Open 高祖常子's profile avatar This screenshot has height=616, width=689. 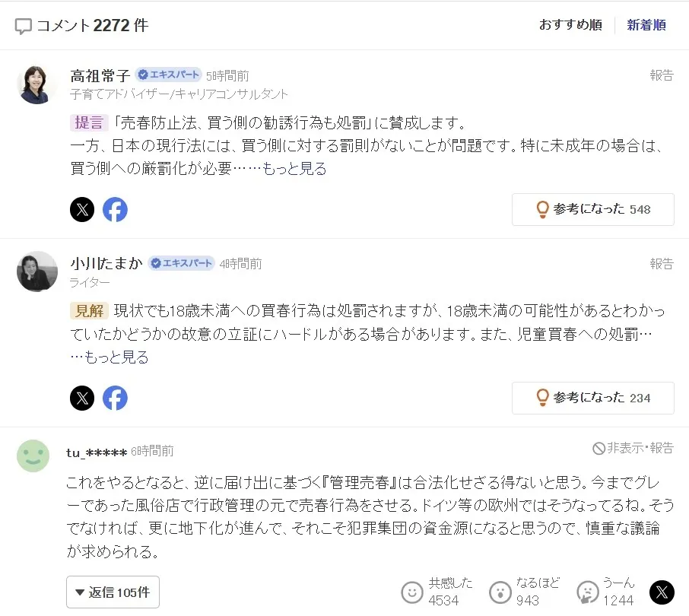coord(37,84)
